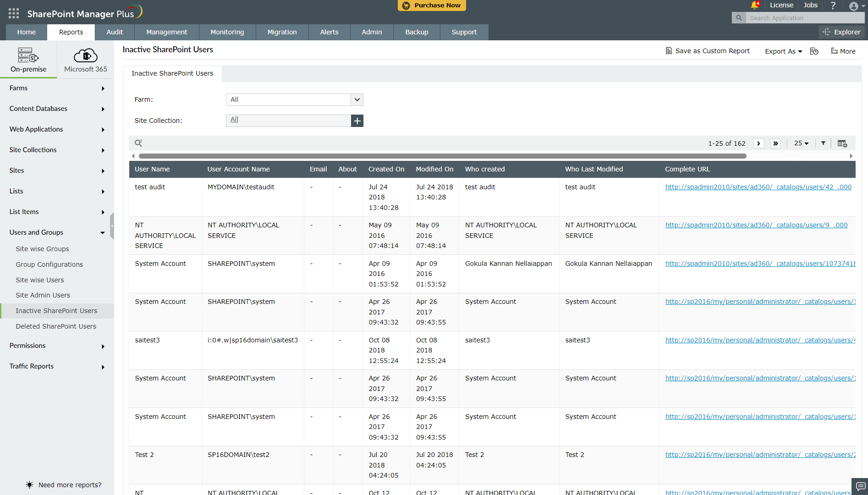The image size is (868, 495).
Task: Expand the Content Databases section
Action: coord(57,109)
